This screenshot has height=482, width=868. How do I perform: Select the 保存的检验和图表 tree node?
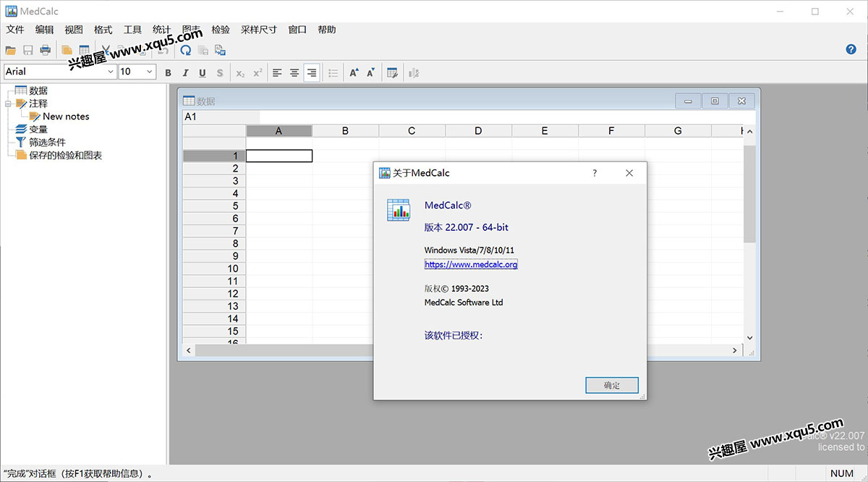[65, 156]
